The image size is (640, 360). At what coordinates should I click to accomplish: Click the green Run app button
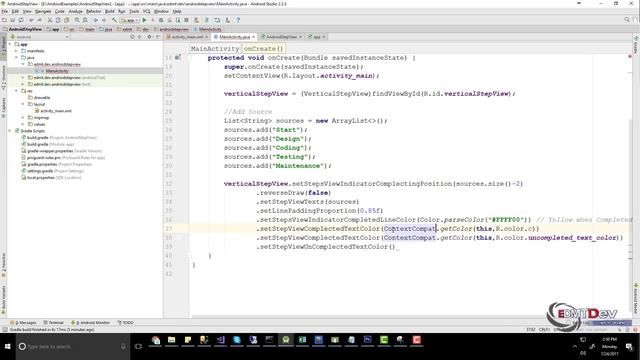tap(144, 20)
